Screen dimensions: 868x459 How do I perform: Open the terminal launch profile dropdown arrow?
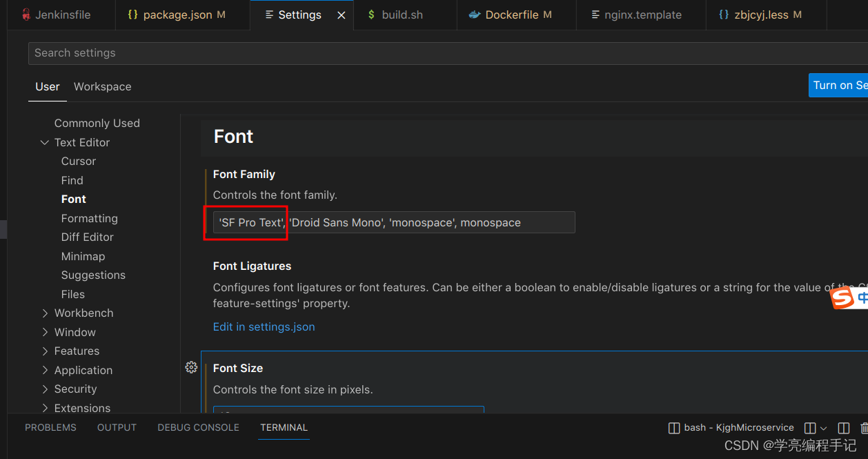click(x=823, y=429)
